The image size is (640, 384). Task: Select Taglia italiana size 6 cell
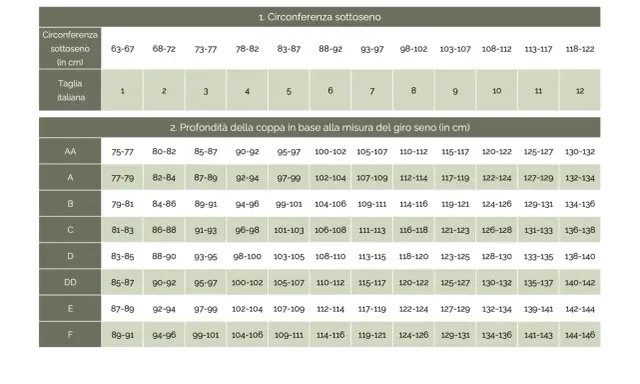(330, 90)
